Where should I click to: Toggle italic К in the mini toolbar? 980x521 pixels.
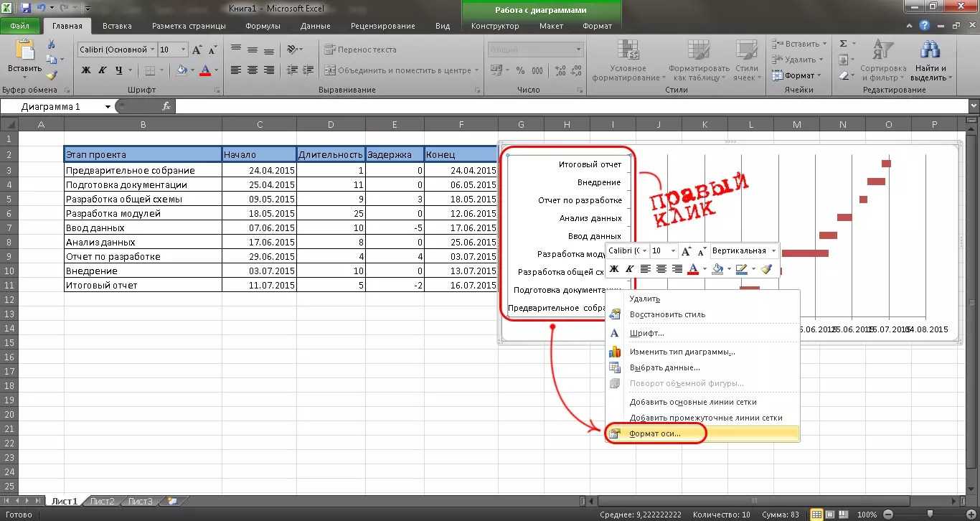tap(629, 269)
